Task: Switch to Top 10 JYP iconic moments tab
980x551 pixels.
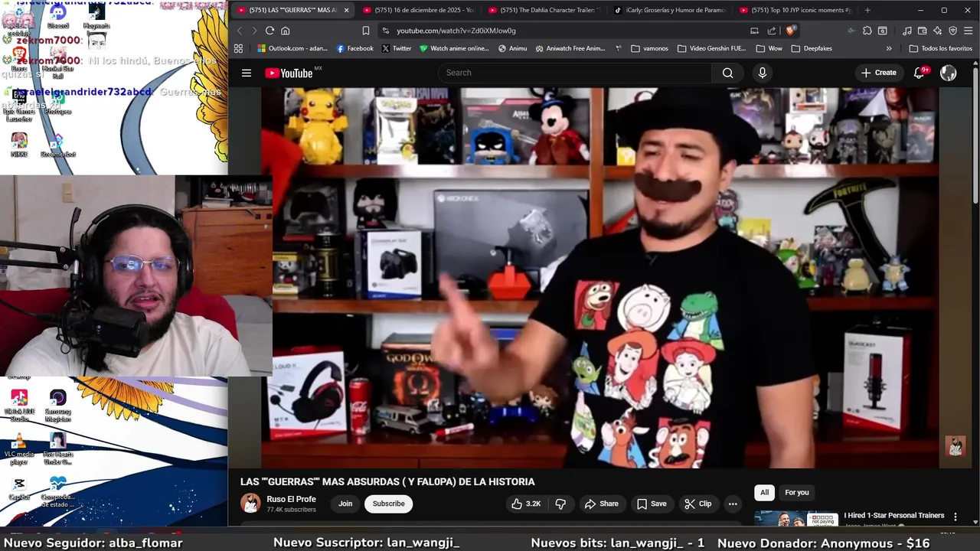Action: pyautogui.click(x=795, y=10)
